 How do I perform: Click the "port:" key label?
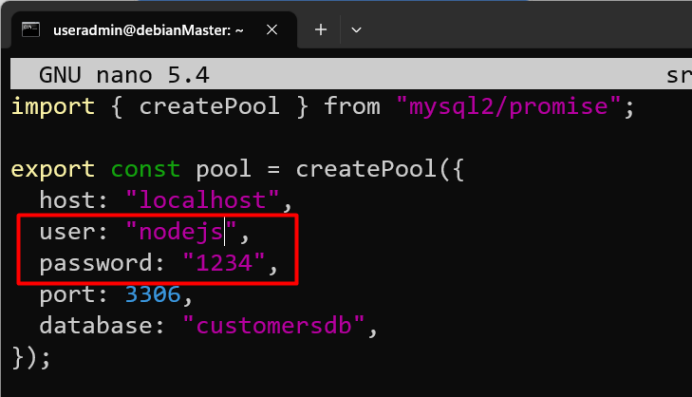[x=74, y=295]
